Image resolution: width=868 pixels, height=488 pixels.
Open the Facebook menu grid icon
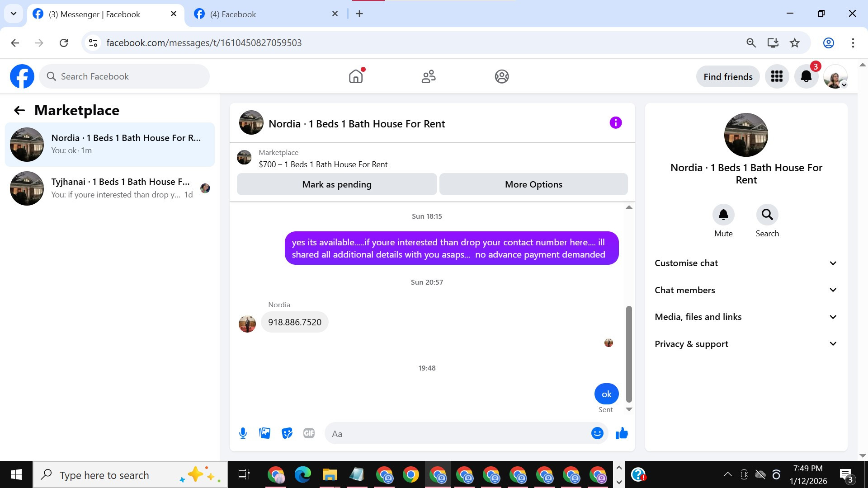[777, 76]
